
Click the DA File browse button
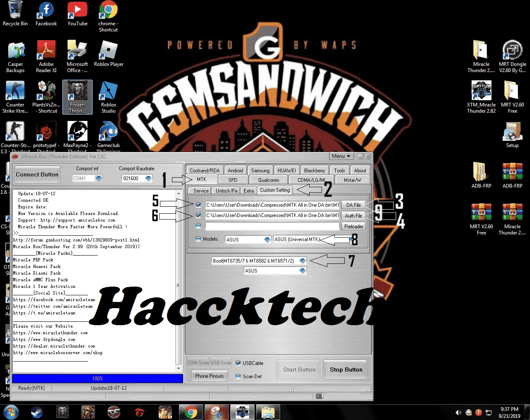click(353, 205)
